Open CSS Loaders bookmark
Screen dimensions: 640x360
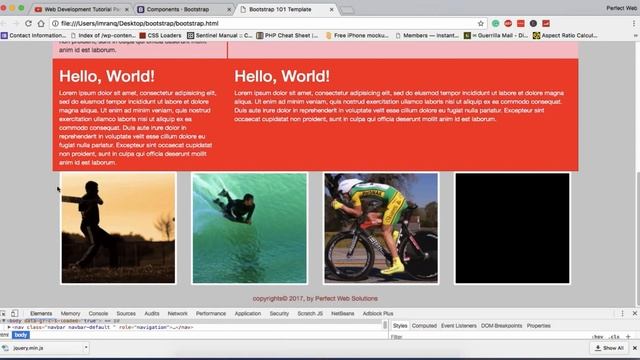pyautogui.click(x=160, y=36)
